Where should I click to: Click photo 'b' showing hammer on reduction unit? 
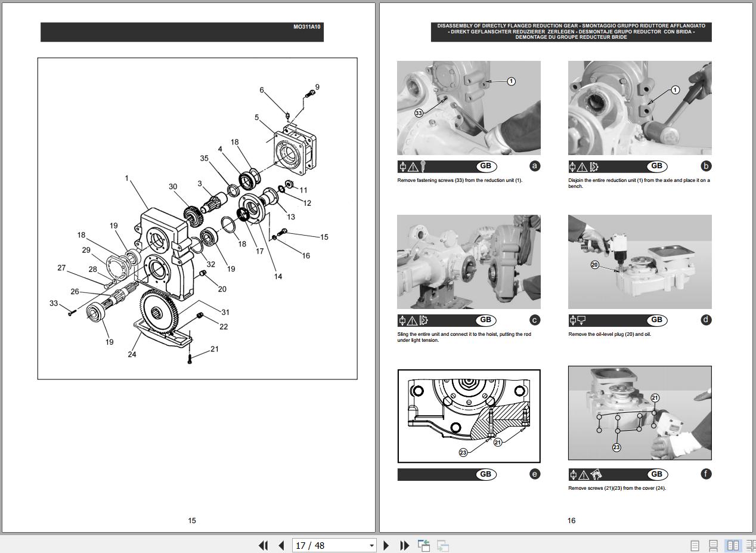640,108
